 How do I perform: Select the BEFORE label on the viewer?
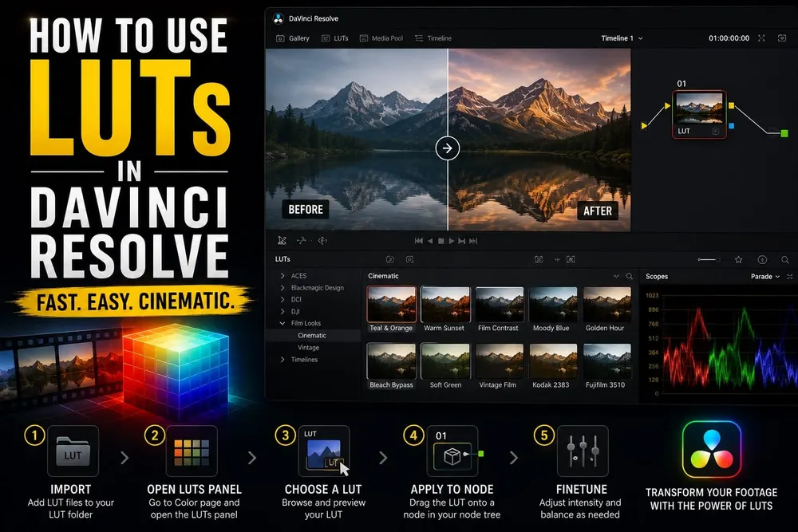pyautogui.click(x=306, y=210)
